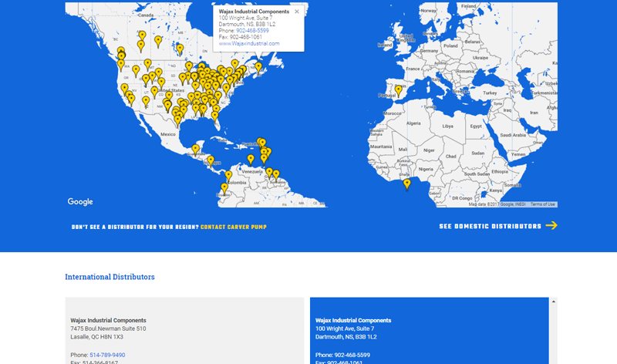Click the yellow arrow beside Domestic Distributors
Viewport: 617px width, 364px height.
551,225
